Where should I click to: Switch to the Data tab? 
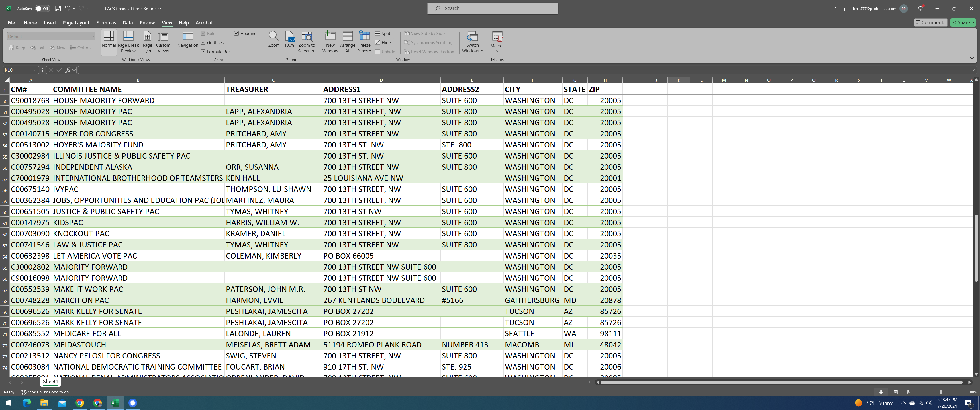[x=127, y=23]
